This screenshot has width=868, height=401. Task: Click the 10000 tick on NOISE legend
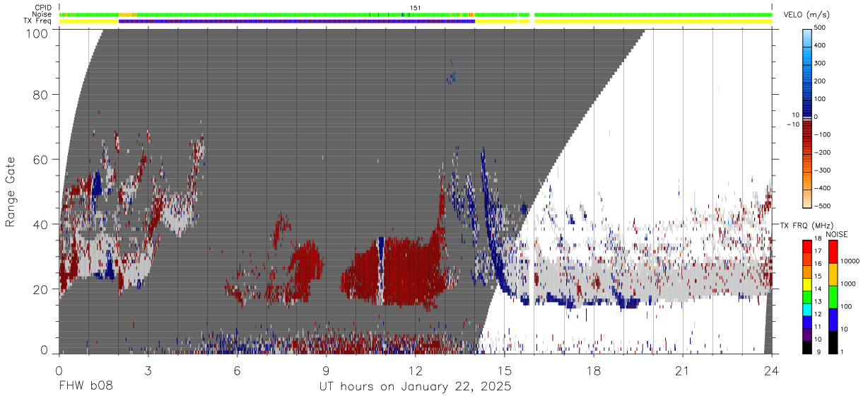click(850, 262)
